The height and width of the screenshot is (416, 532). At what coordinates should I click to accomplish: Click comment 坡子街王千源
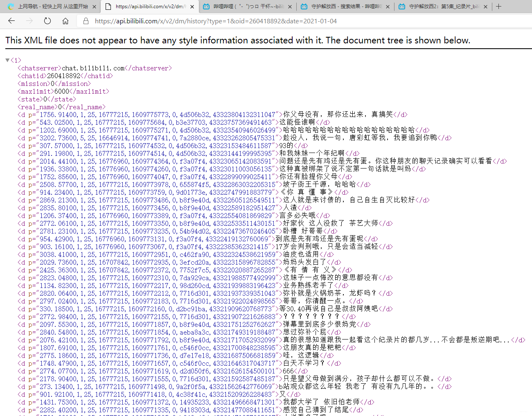point(194,185)
